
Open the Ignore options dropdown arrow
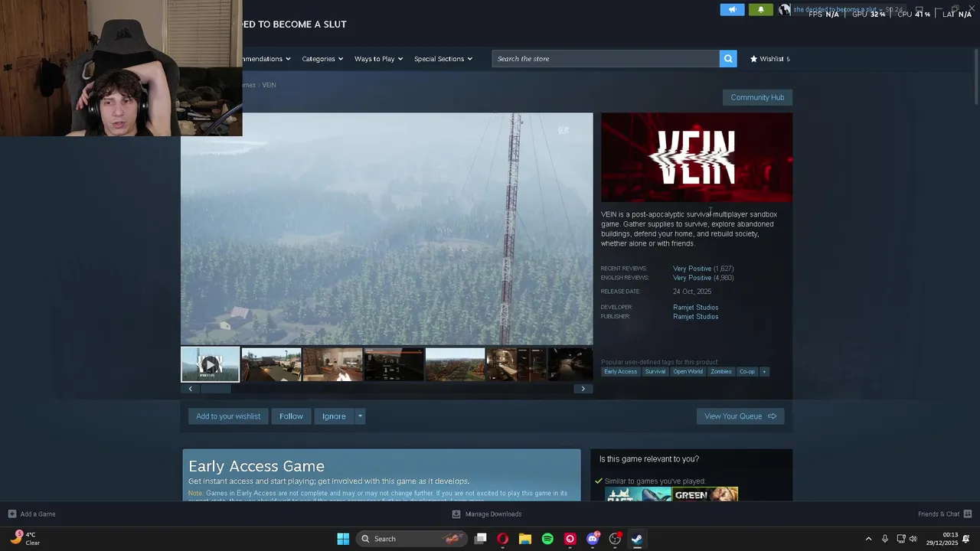360,416
